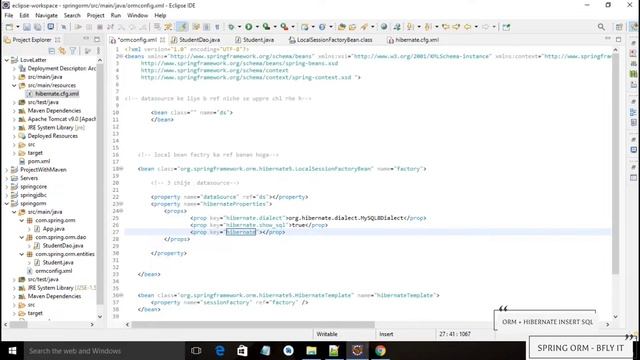The height and width of the screenshot is (360, 640).
Task: Collapse the LoveLatter project node
Action: click(7, 60)
